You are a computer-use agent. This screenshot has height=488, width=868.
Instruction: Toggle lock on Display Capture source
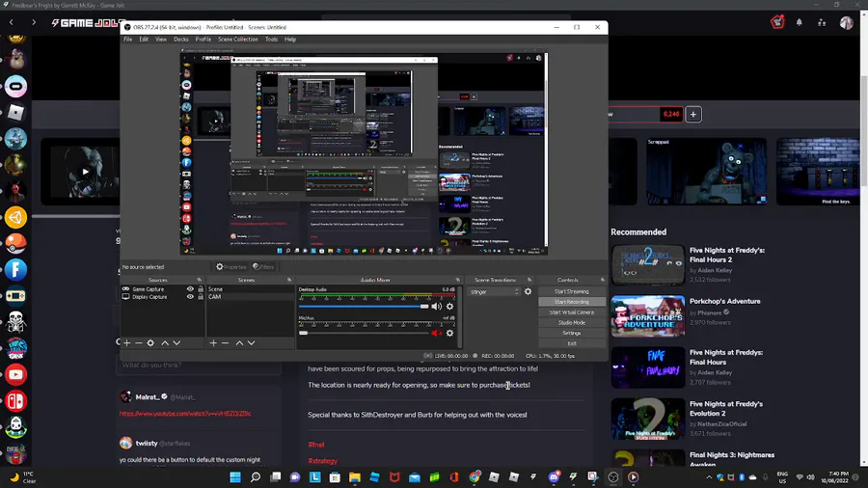pos(201,297)
